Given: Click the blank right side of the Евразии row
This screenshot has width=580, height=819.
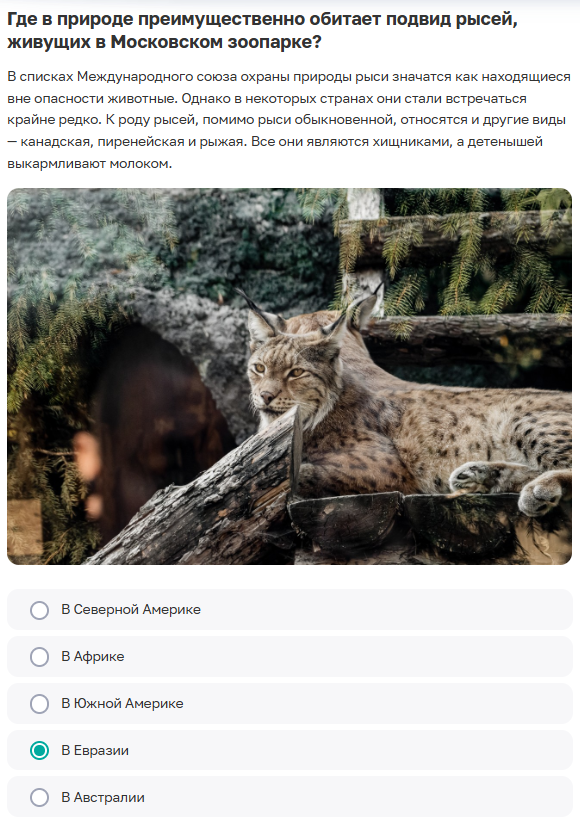Looking at the screenshot, I should tap(350, 751).
